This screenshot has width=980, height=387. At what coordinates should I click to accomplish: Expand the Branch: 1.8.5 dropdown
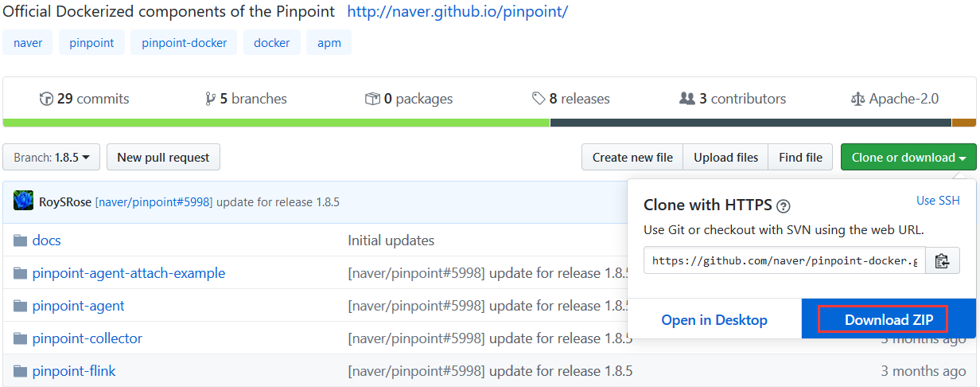tap(52, 157)
